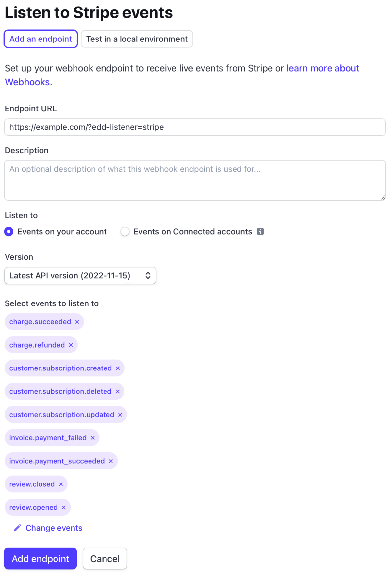Image resolution: width=392 pixels, height=573 pixels.
Task: Remove the customer.subscription.created event tag
Action: click(x=118, y=368)
